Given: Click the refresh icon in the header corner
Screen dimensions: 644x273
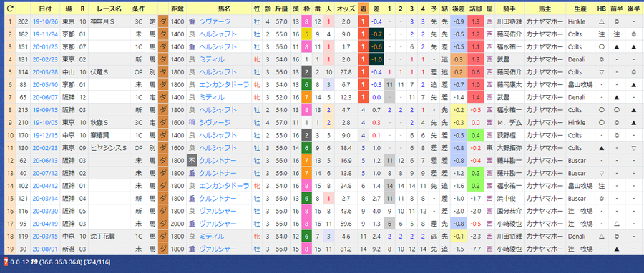Looking at the screenshot, I should [9, 8].
